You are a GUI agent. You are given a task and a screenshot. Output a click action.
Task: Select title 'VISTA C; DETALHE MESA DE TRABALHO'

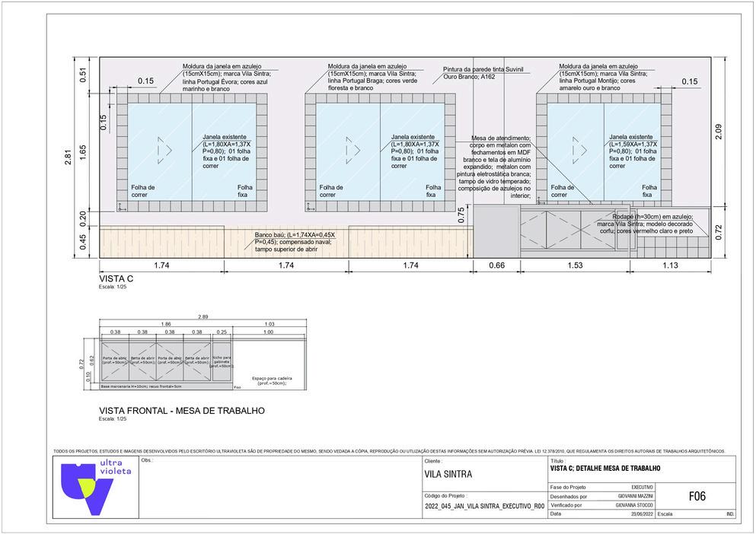pos(605,469)
